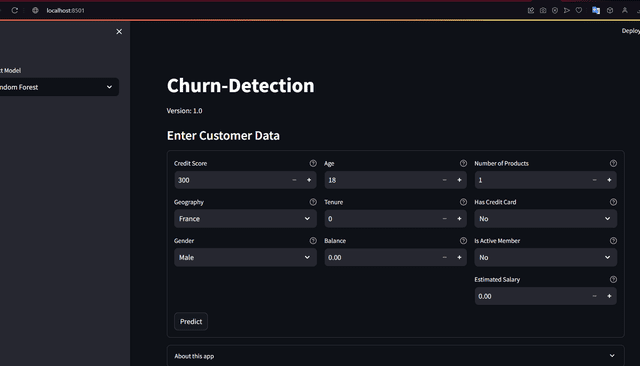Increase Credit Score with plus button
The height and width of the screenshot is (366, 640).
click(x=309, y=180)
